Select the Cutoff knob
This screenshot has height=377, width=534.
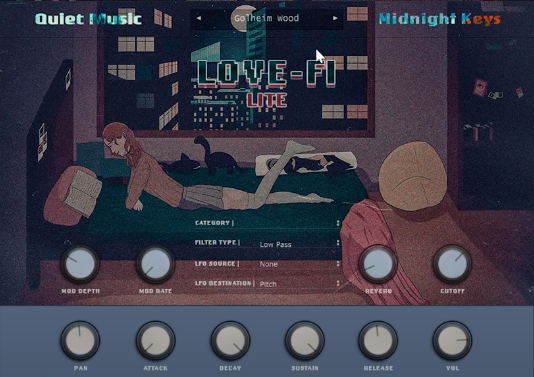point(452,264)
